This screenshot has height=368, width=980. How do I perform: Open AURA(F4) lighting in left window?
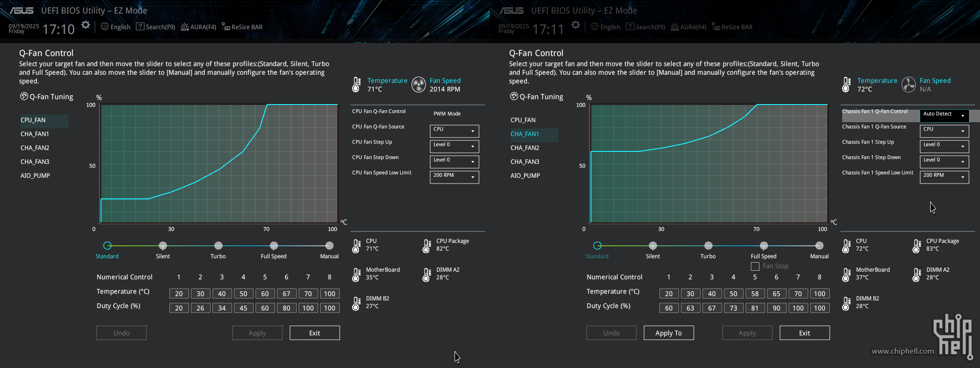(x=198, y=27)
